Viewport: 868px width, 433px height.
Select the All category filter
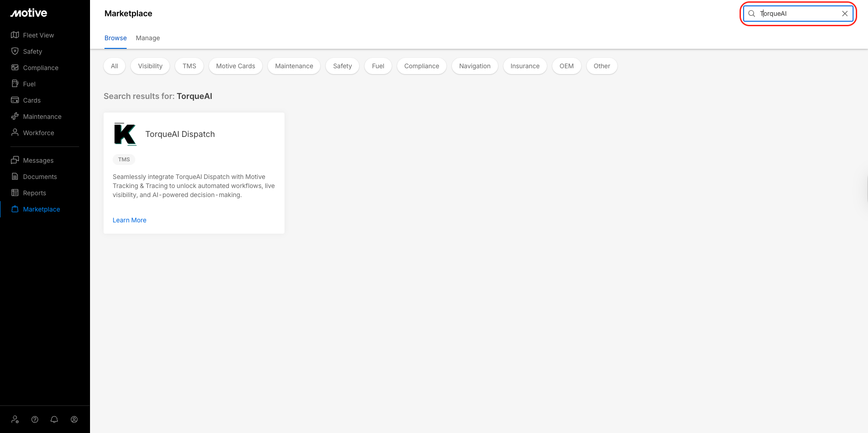click(x=114, y=66)
